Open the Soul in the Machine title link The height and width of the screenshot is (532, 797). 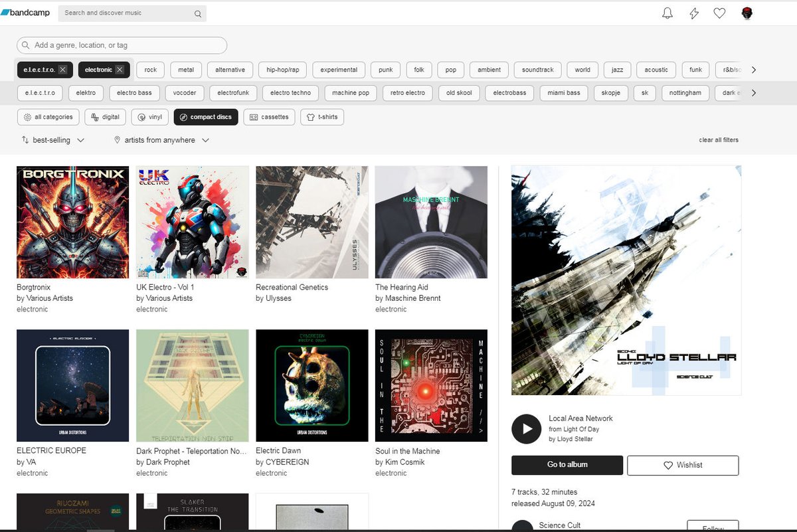[x=408, y=451]
